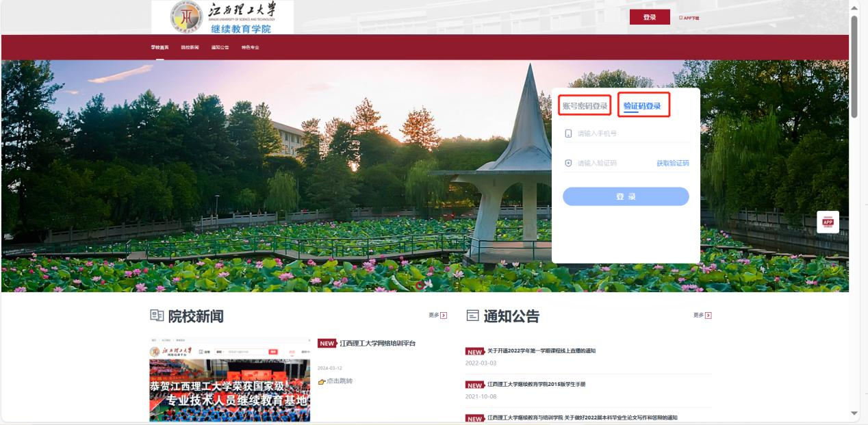Open the 学校首页 navigation item
This screenshot has height=425, width=868.
tap(159, 47)
